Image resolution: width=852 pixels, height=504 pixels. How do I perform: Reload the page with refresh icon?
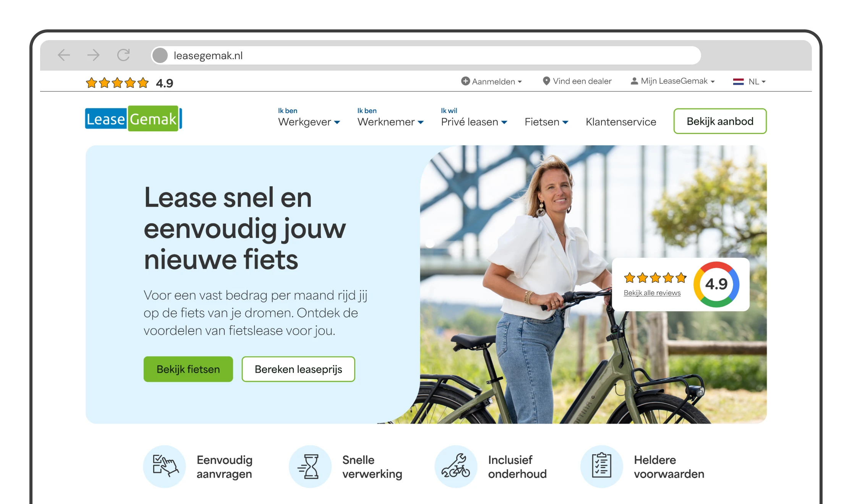[123, 55]
